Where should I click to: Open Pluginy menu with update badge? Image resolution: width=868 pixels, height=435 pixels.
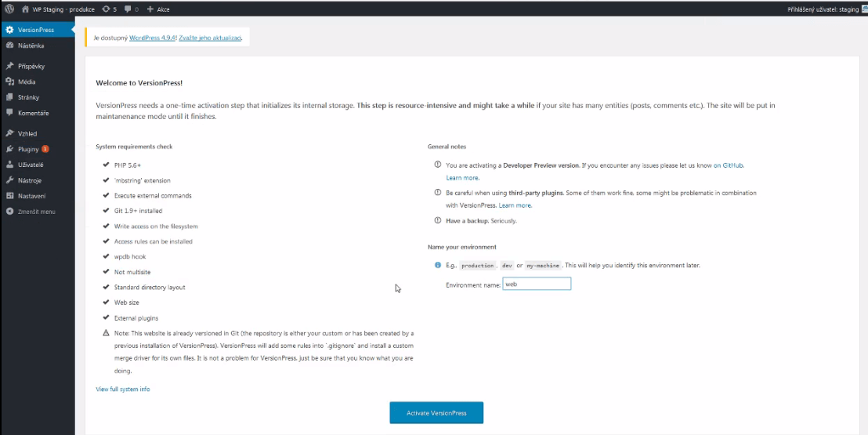pos(38,149)
